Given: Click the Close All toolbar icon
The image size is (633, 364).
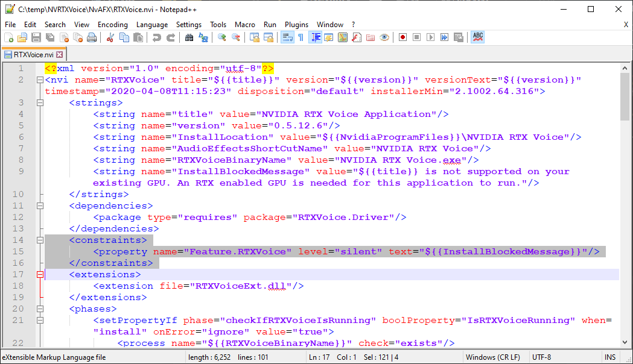Looking at the screenshot, I should [x=78, y=37].
